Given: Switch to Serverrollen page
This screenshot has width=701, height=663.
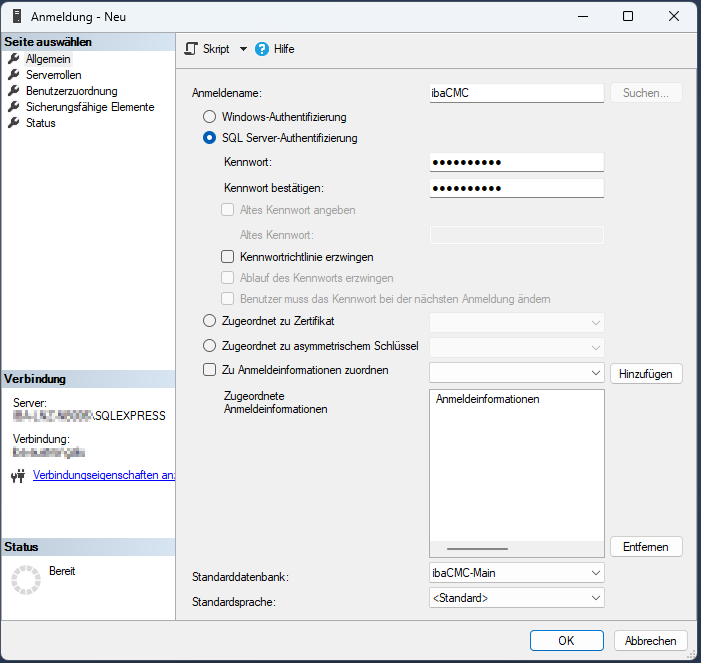Looking at the screenshot, I should coord(54,75).
